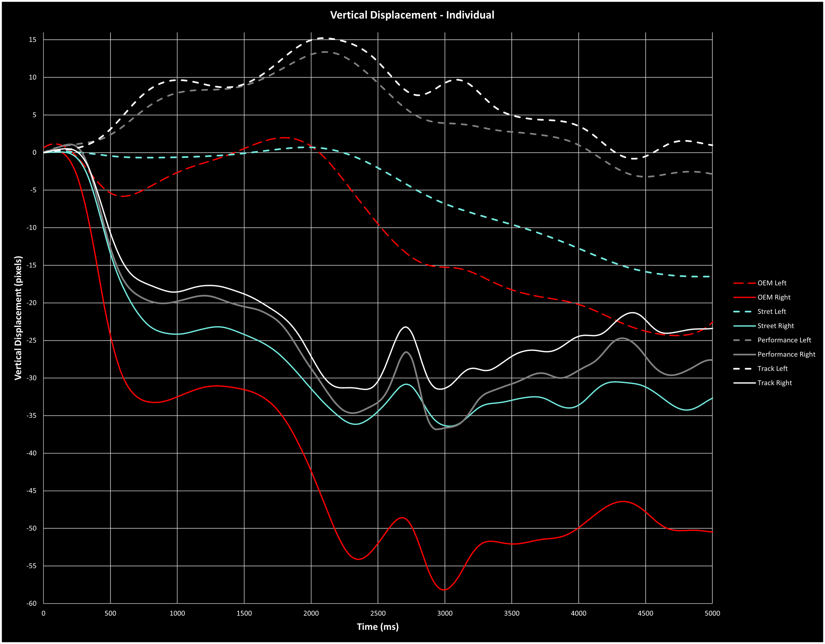Screen dimensions: 825x644
Task: Click the cyan solid Street Right legend swatch
Action: point(744,326)
